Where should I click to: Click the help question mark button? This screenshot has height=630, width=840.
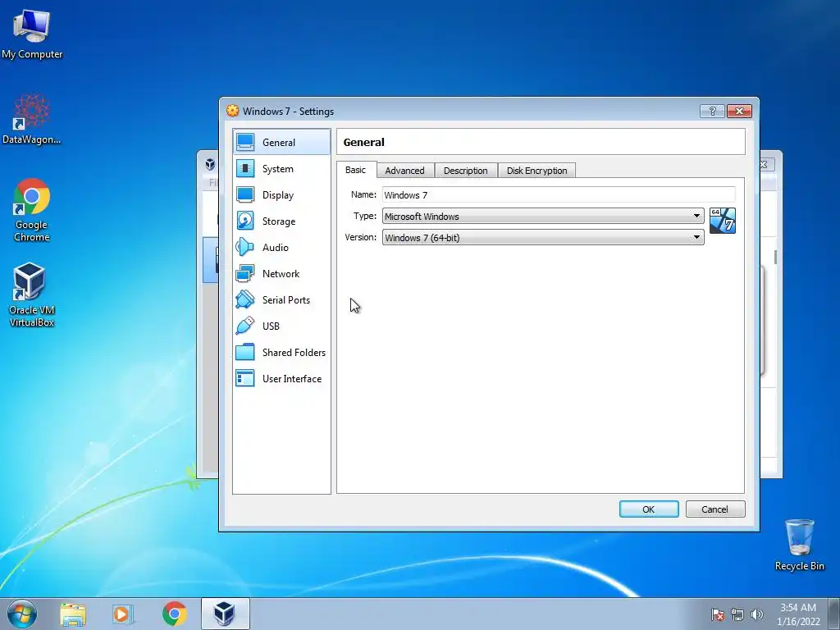point(712,111)
